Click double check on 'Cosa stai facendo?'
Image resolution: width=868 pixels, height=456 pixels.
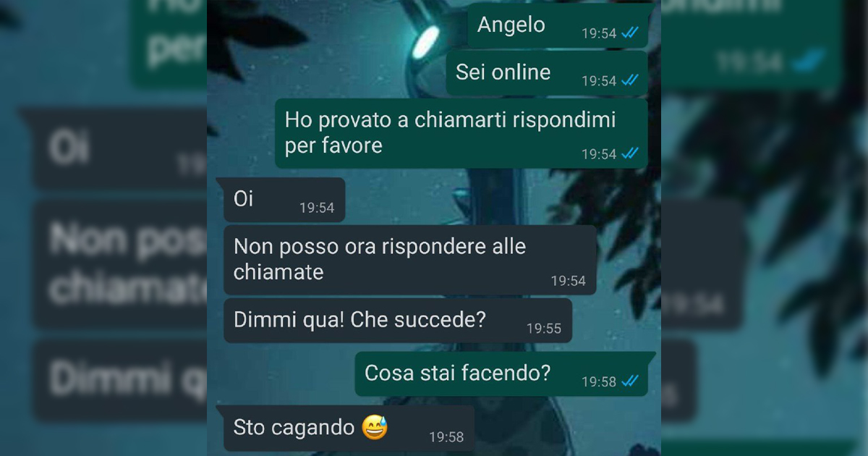pos(630,381)
